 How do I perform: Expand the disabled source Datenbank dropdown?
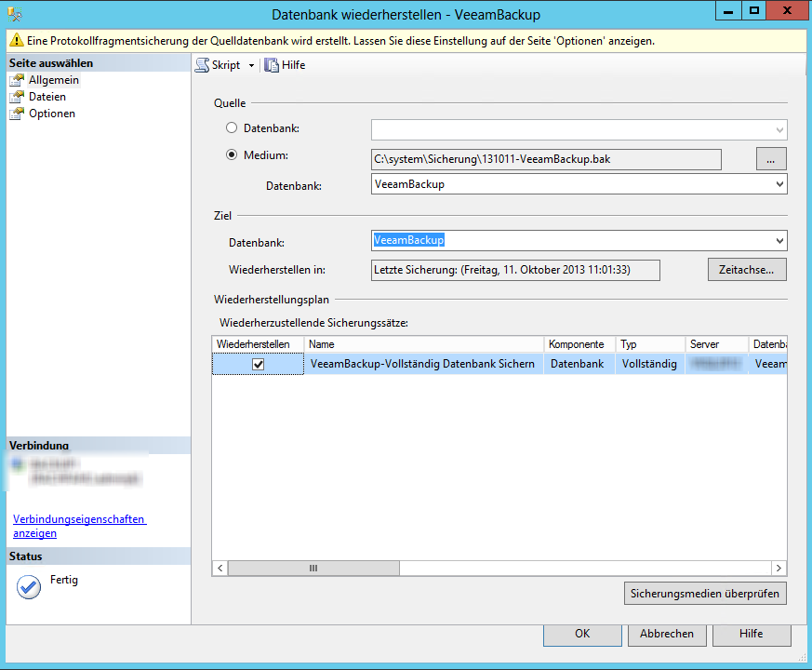pos(779,130)
